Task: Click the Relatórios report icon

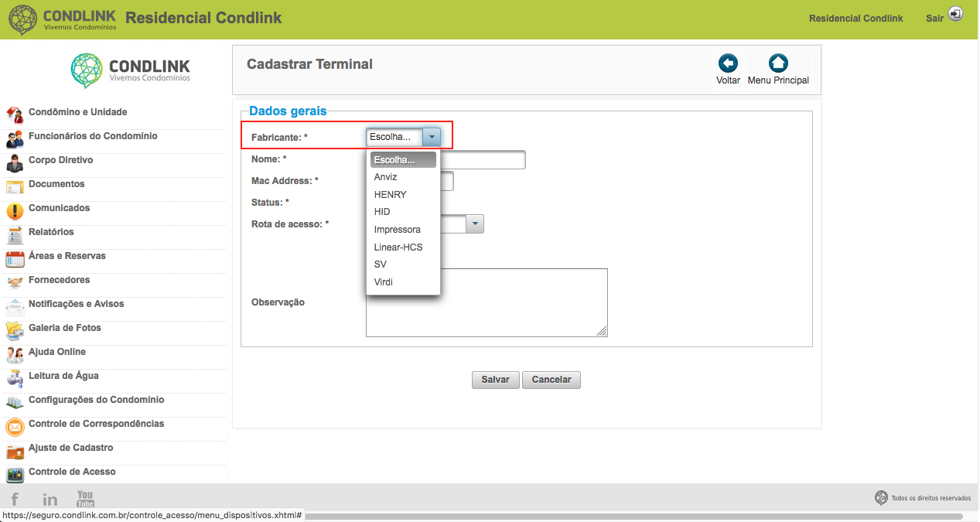Action: 15,235
